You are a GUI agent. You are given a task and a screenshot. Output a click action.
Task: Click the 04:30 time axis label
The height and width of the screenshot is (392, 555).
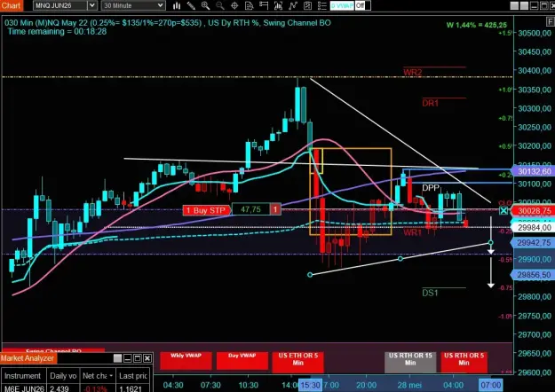(x=173, y=385)
